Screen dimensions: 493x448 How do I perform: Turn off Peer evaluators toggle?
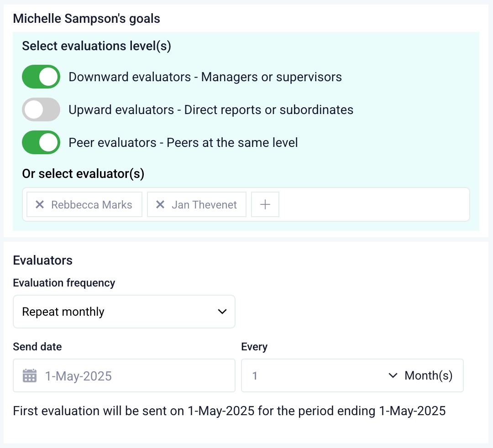click(x=41, y=142)
